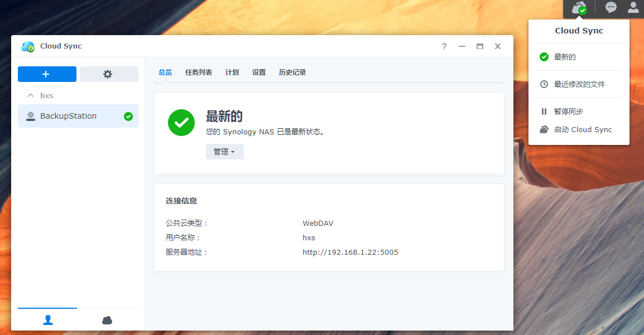Choose 暂停同步 to pause syncing
This screenshot has width=644, height=335.
coord(579,111)
